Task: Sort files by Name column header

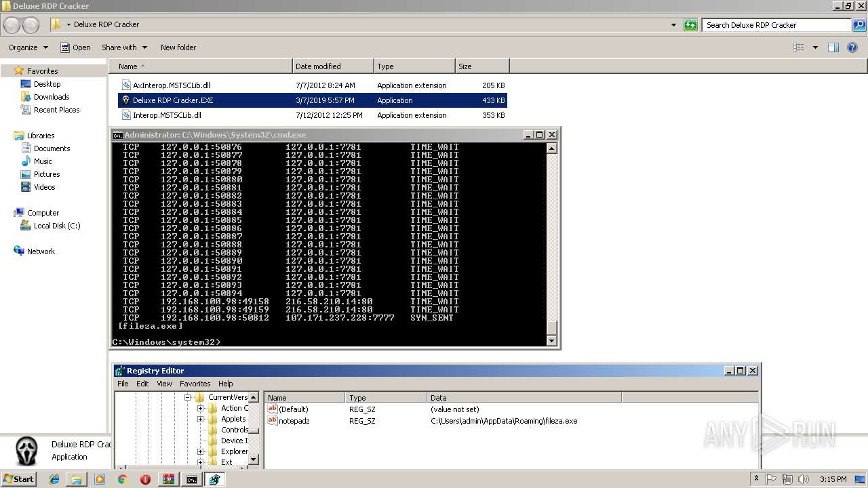Action: tap(201, 66)
